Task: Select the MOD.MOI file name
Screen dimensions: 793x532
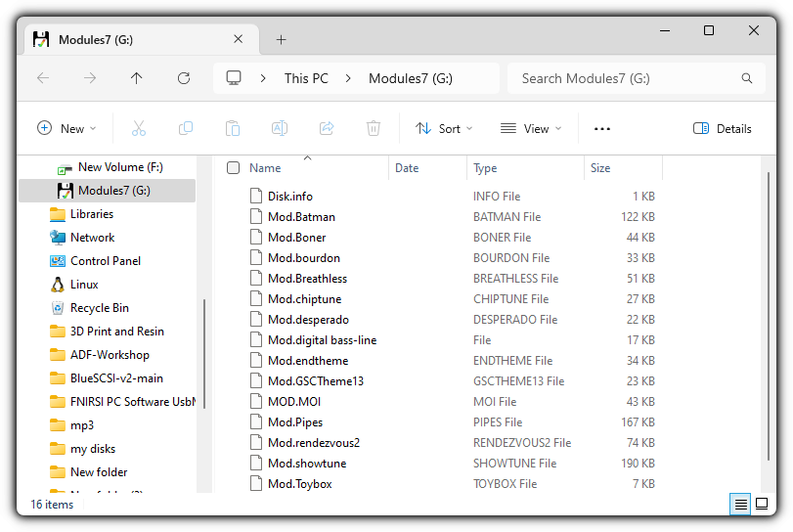Action: (294, 402)
